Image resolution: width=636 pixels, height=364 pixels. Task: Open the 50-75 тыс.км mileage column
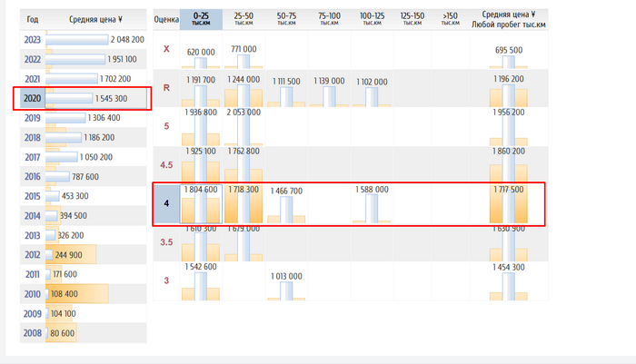coord(286,19)
